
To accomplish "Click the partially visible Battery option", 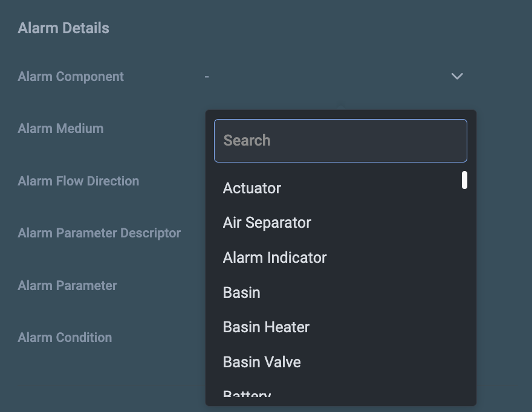I will tap(247, 396).
